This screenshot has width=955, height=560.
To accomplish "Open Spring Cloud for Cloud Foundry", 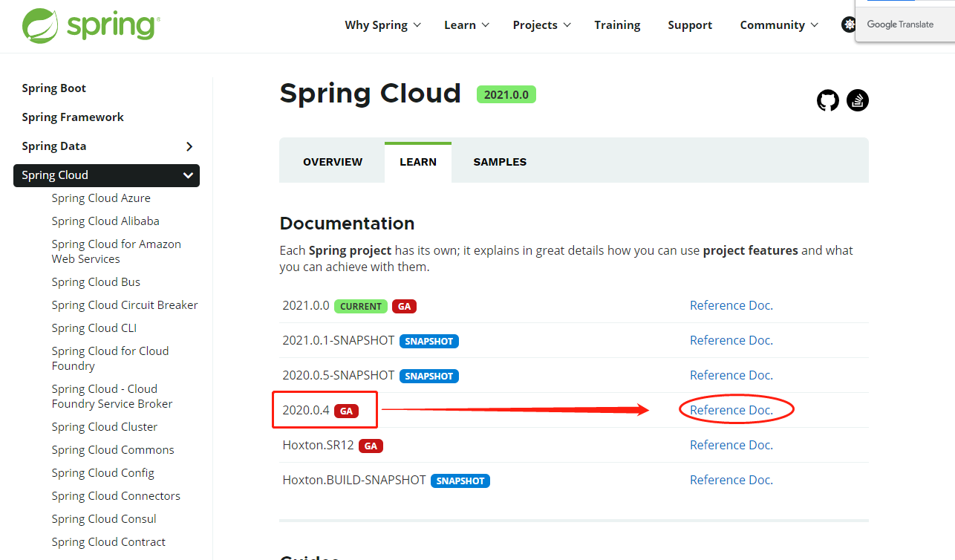I will click(x=110, y=359).
